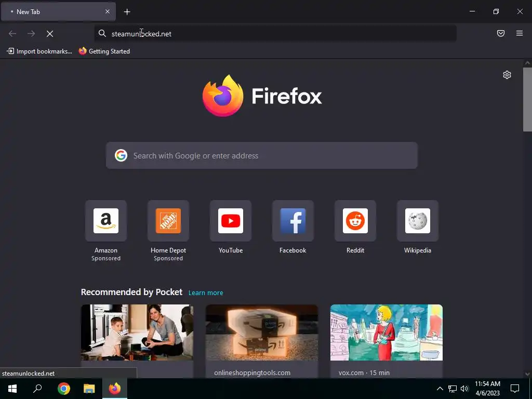The image size is (532, 399).
Task: Click Learn more next to Recommended by Pocket
Action: coord(206,293)
